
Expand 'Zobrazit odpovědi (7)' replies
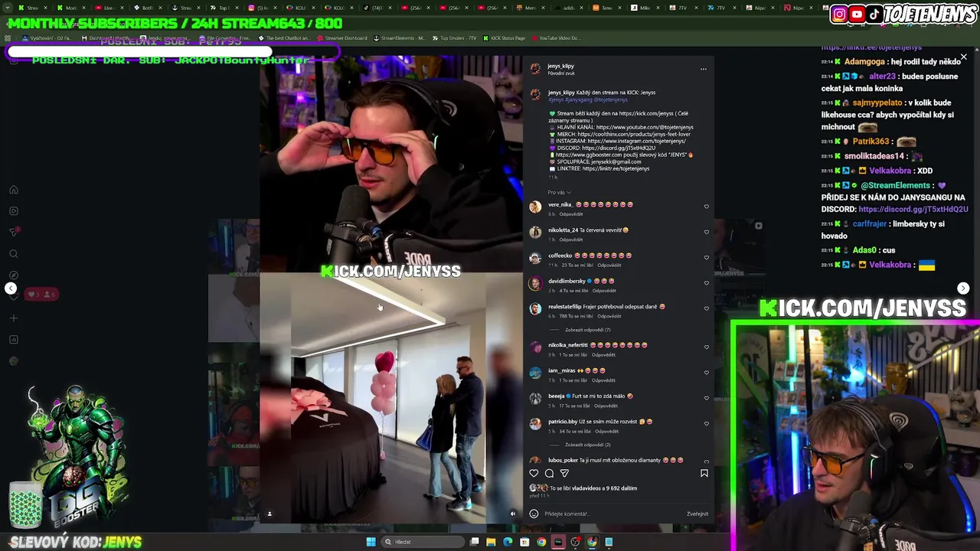[588, 330]
